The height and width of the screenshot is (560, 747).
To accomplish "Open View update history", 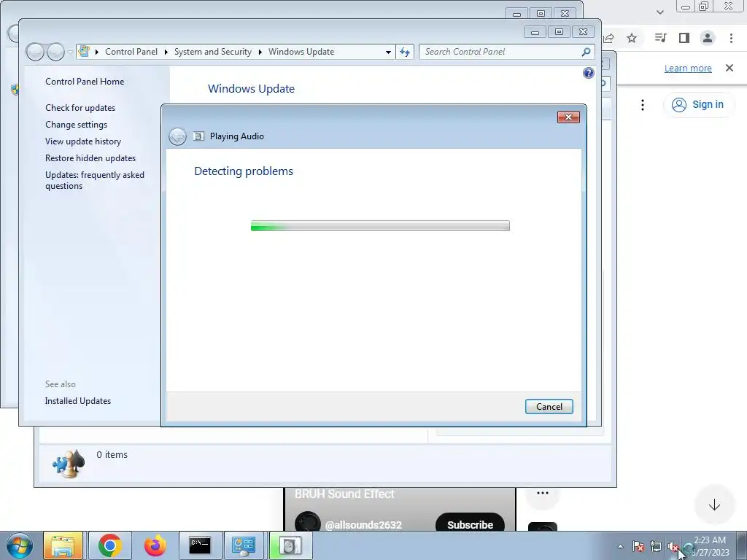I will point(83,141).
